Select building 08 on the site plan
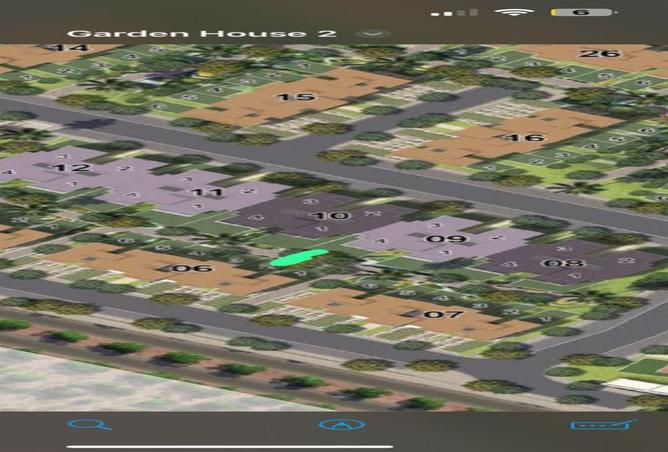The width and height of the screenshot is (668, 452). pos(561,263)
